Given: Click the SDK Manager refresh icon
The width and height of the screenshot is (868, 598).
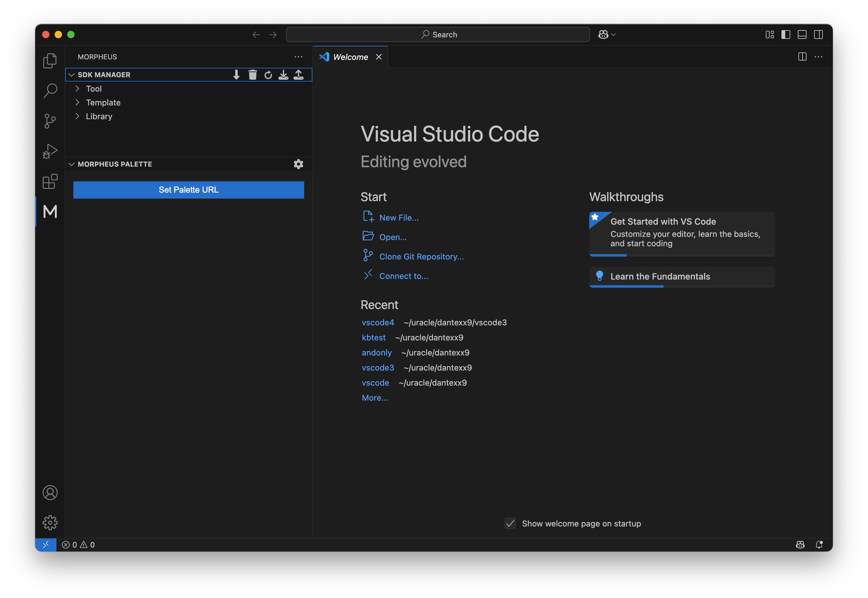Looking at the screenshot, I should click(x=268, y=75).
